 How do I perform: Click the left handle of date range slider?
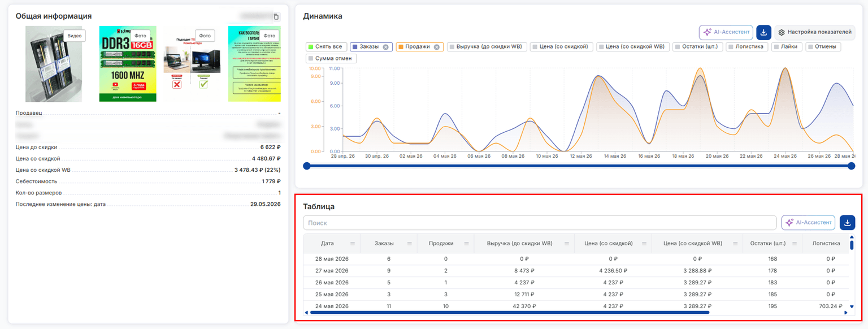click(307, 166)
